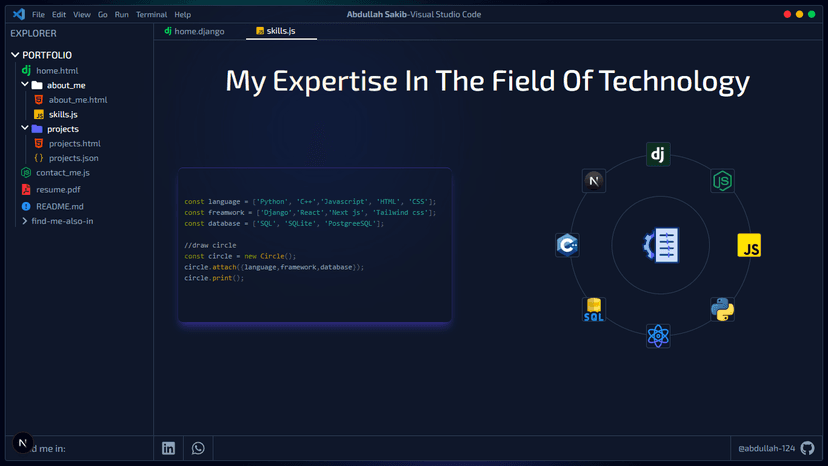Open the Run menu
The width and height of the screenshot is (828, 466).
coord(121,15)
